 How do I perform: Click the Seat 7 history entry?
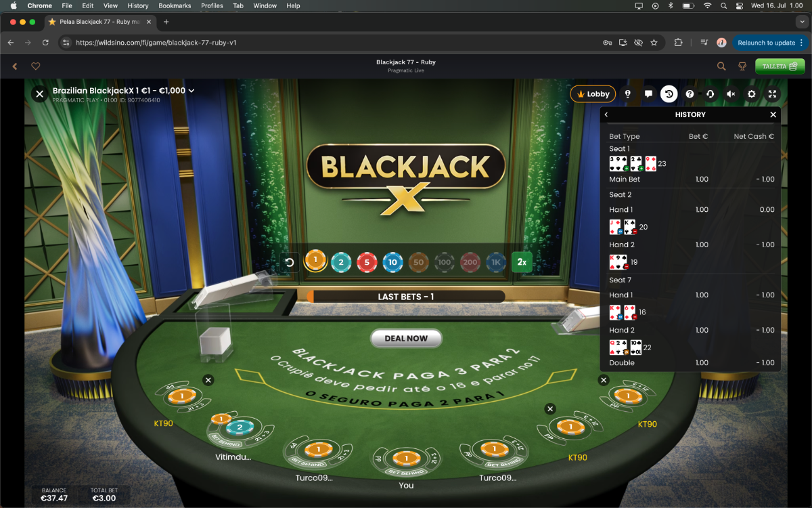(620, 280)
